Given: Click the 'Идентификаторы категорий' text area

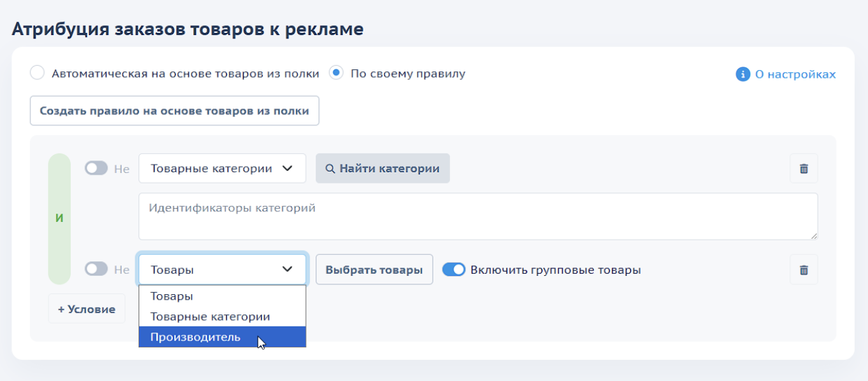Looking at the screenshot, I should click(x=477, y=216).
